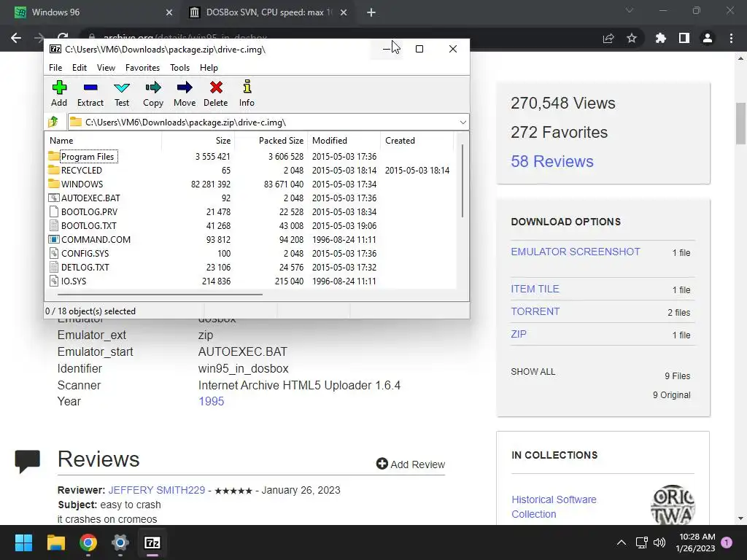Select the RECYCLED folder icon
The height and width of the screenshot is (560, 747).
[54, 170]
